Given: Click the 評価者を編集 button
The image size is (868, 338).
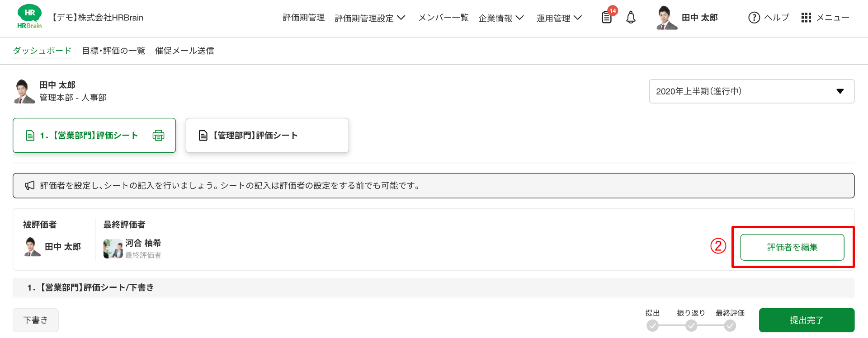Looking at the screenshot, I should click(x=792, y=247).
